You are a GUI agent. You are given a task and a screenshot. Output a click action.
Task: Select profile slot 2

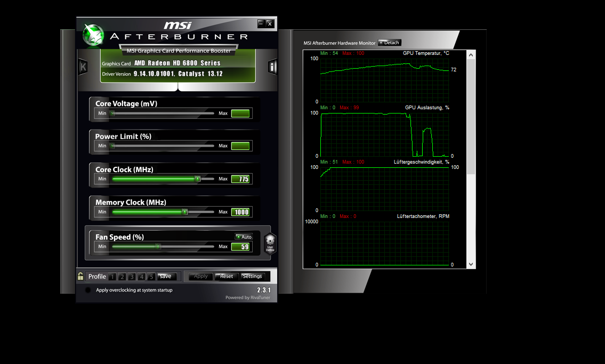(x=122, y=277)
